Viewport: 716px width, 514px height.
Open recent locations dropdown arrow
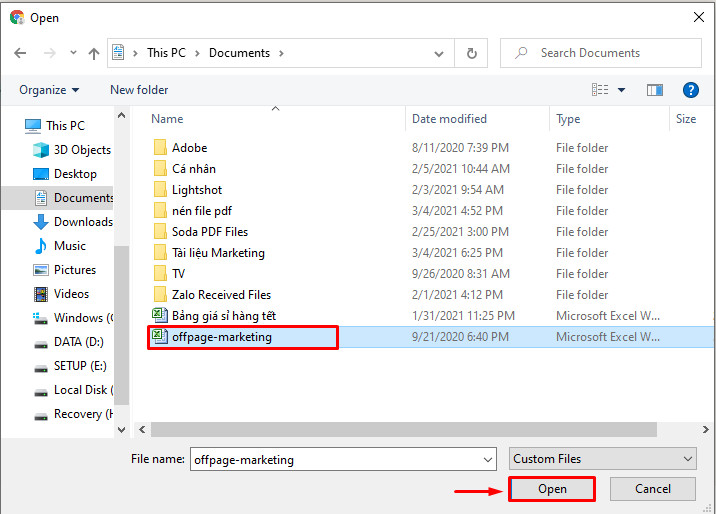coord(73,53)
